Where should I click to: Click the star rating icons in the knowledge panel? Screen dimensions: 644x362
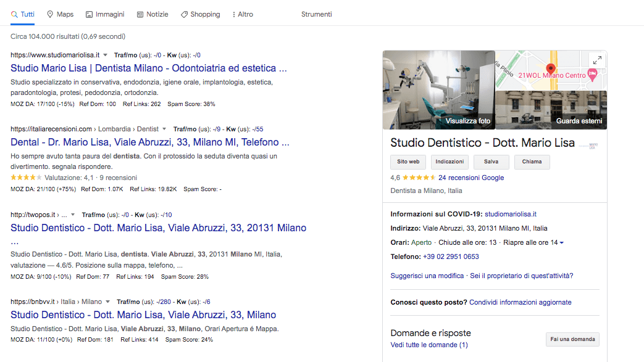coord(419,178)
